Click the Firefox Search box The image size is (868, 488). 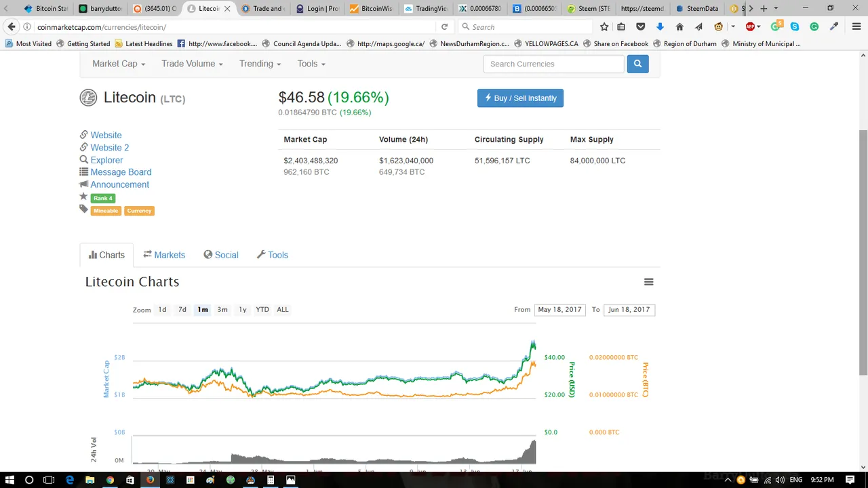pyautogui.click(x=525, y=27)
